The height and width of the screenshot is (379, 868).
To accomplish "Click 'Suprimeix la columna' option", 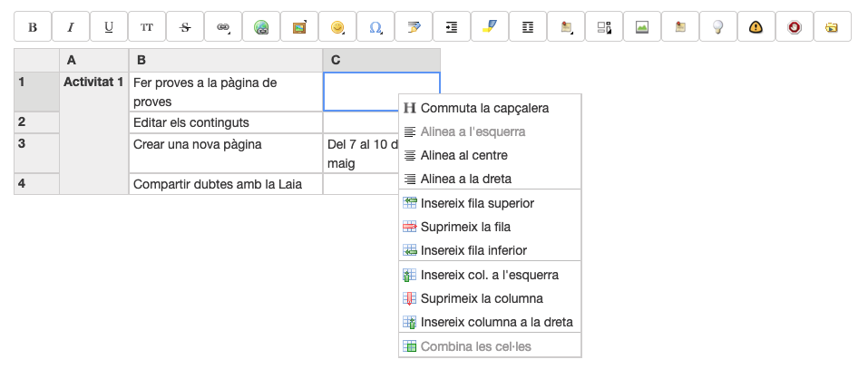I will pyautogui.click(x=482, y=298).
